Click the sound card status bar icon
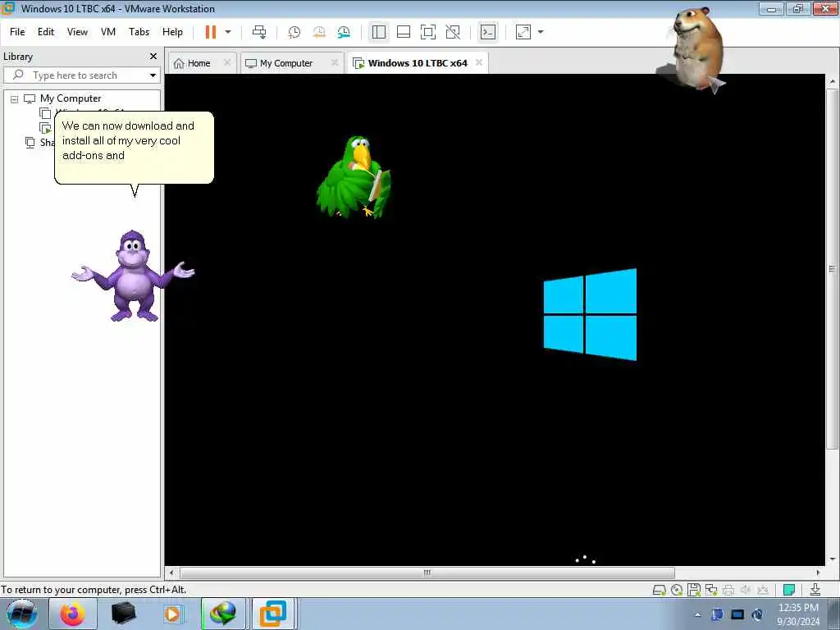 coord(745,590)
